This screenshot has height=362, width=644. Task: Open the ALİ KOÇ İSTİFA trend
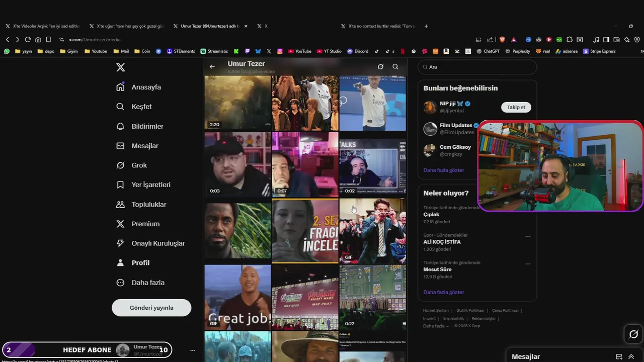pyautogui.click(x=442, y=242)
